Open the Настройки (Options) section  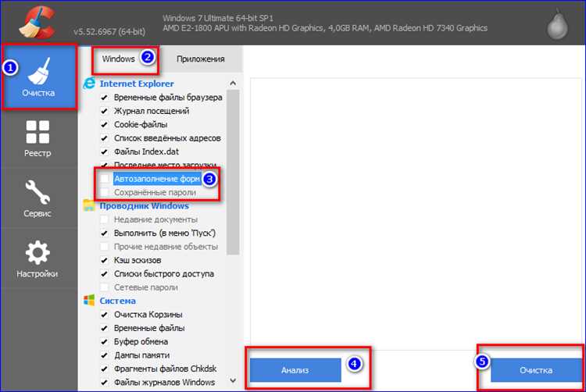click(38, 259)
